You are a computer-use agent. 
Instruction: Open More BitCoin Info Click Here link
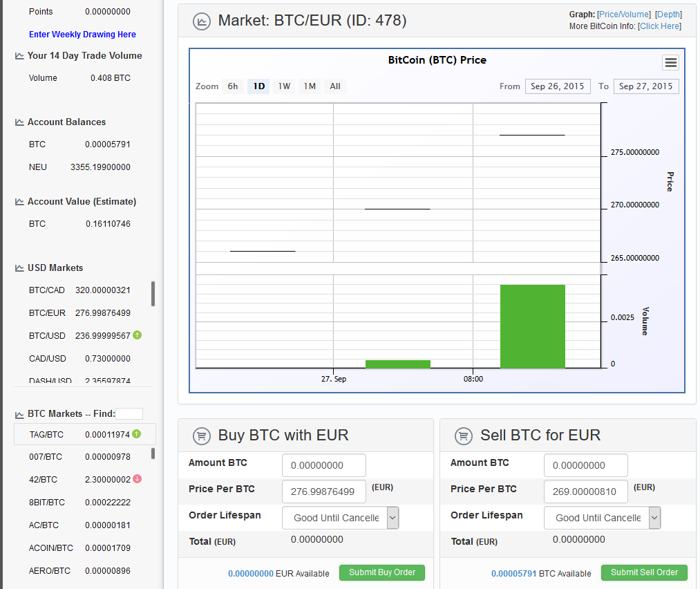pos(659,26)
